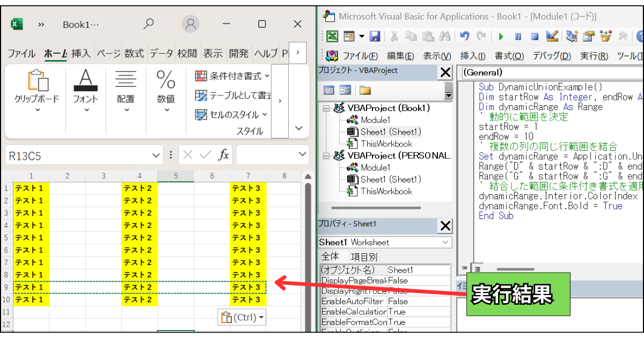Open the ホーム ribbon tab
Viewport: 644px width, 338px height.
(x=55, y=54)
